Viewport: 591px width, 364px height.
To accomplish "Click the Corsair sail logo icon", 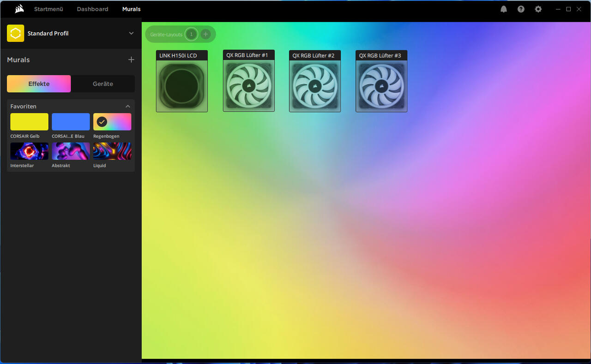I will 19,9.
